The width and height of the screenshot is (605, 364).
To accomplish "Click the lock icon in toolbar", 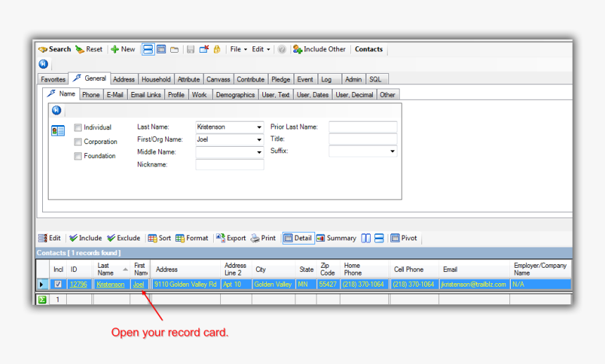I will pos(217,49).
